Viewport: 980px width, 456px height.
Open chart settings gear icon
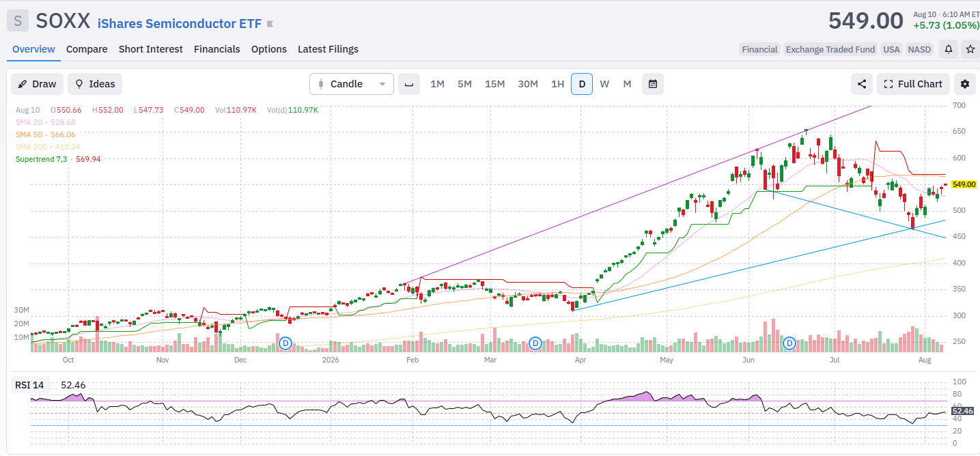965,84
